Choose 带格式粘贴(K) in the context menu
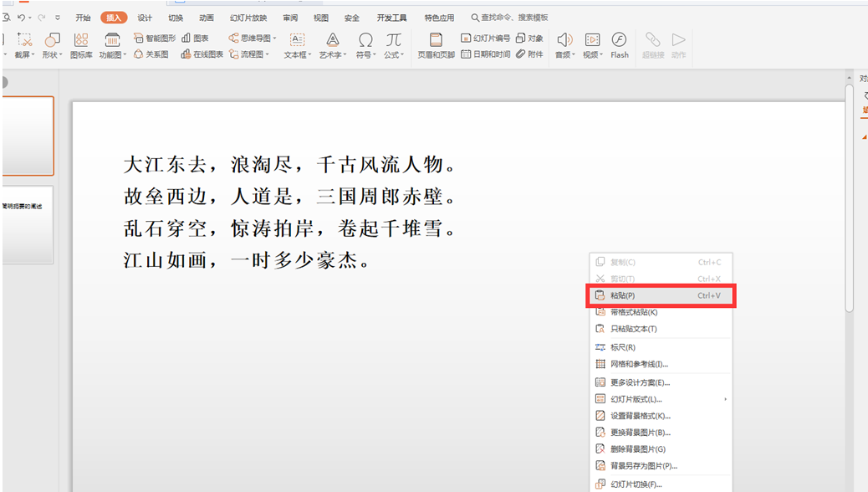Screen dimensions: 868x492 tap(661, 312)
